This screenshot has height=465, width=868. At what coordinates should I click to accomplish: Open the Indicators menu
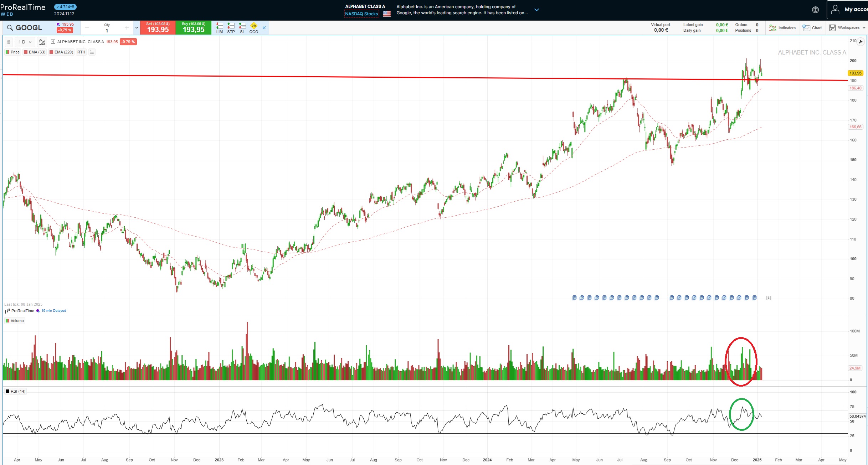point(782,28)
